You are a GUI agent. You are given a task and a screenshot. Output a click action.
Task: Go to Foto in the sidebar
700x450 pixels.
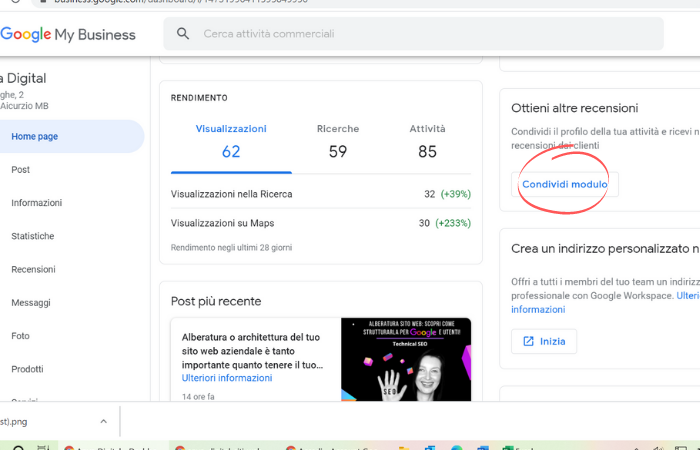(20, 336)
